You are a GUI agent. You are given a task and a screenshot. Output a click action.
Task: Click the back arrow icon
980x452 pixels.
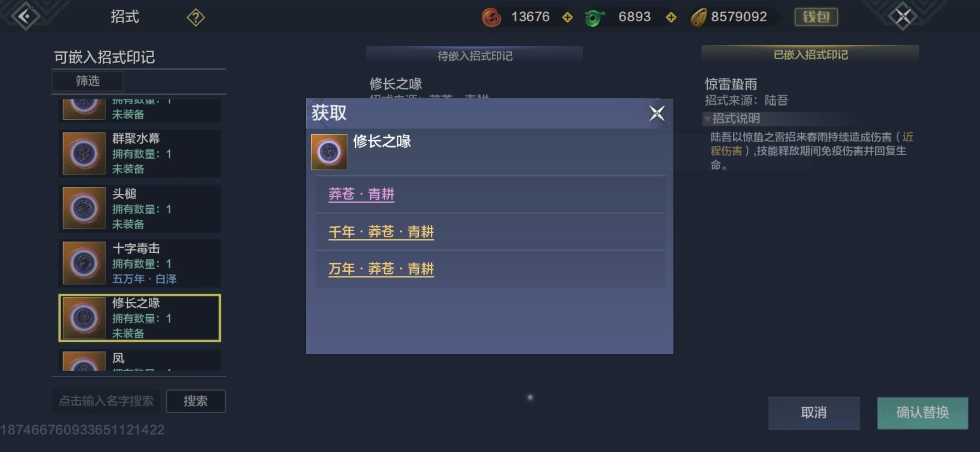pyautogui.click(x=25, y=16)
